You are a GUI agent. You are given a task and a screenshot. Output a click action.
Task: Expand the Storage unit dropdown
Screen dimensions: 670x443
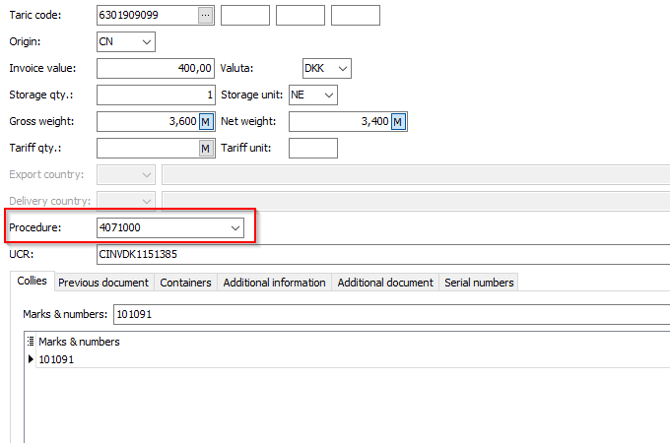click(x=327, y=95)
